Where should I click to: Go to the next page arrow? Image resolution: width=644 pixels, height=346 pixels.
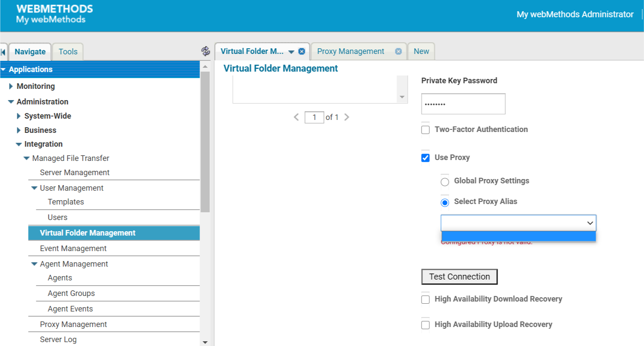346,117
